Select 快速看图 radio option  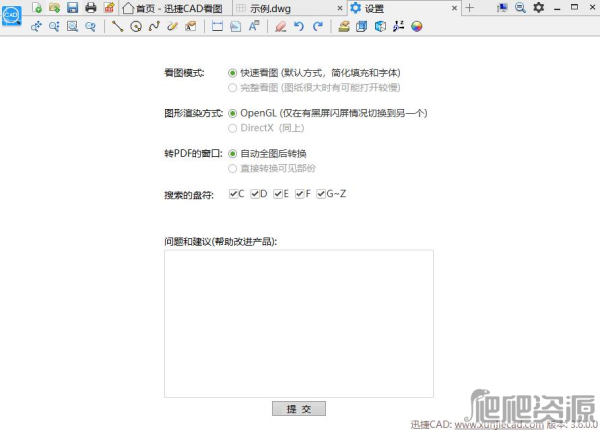click(x=232, y=73)
